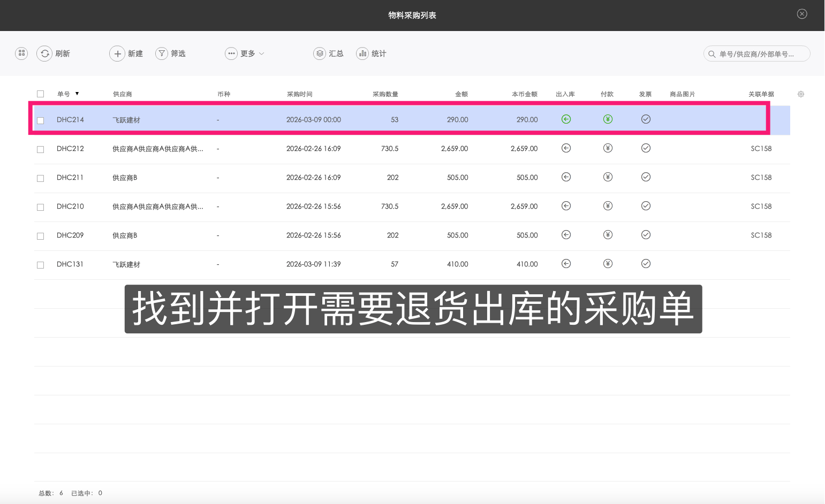The height and width of the screenshot is (504, 825).
Task: Focus the 单号/供应商 search field
Action: click(x=760, y=54)
